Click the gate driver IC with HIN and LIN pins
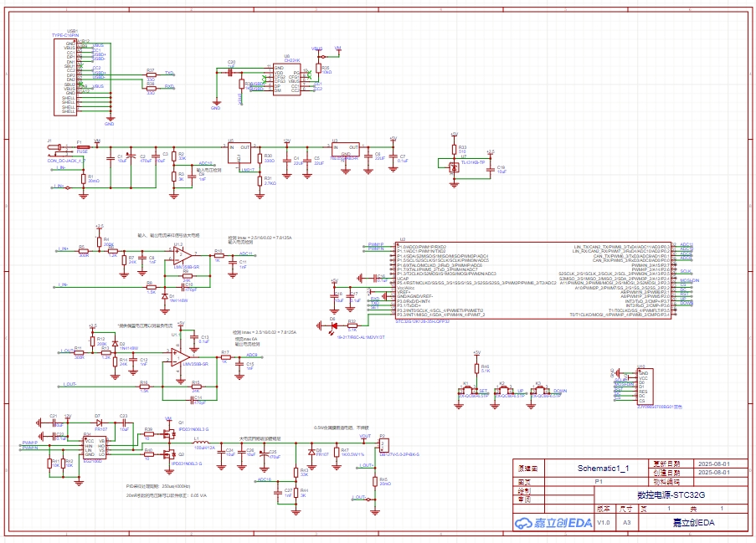Image resolution: width=756 pixels, height=543 pixels. [95, 448]
